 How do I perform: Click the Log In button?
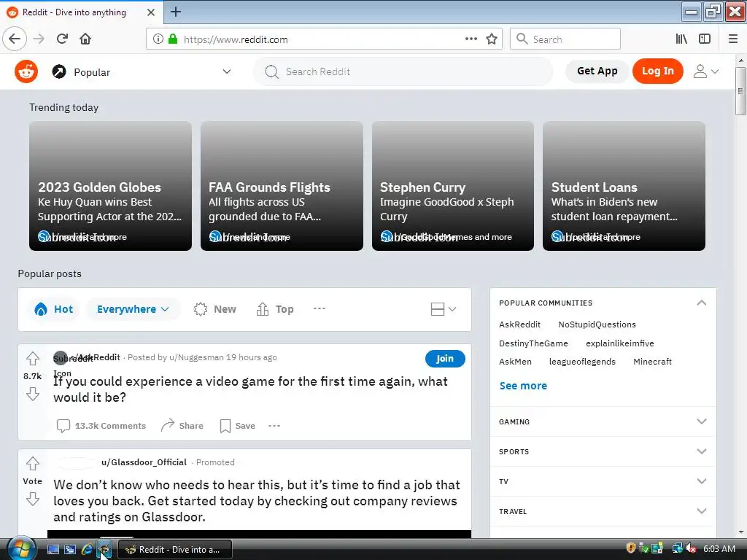pos(657,71)
